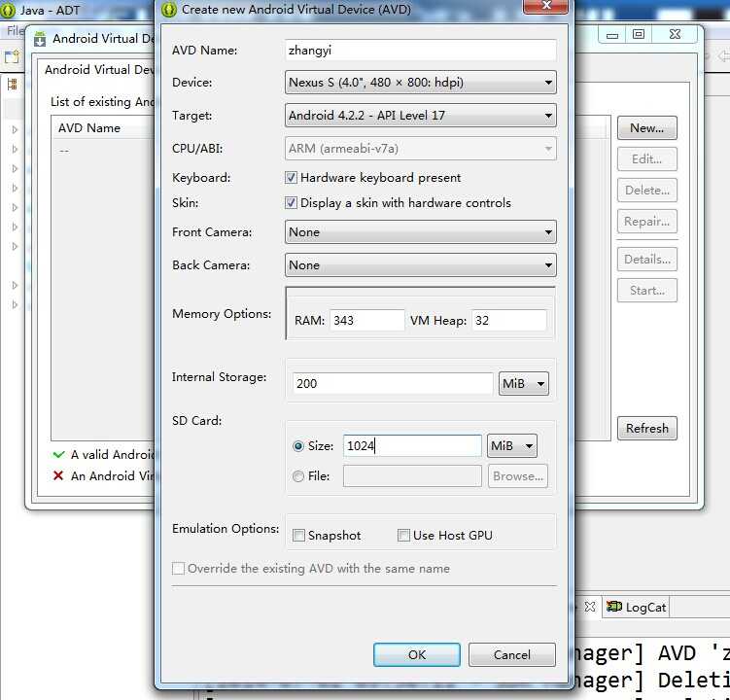
Task: Click the red X Android Virtual icon
Action: click(58, 476)
